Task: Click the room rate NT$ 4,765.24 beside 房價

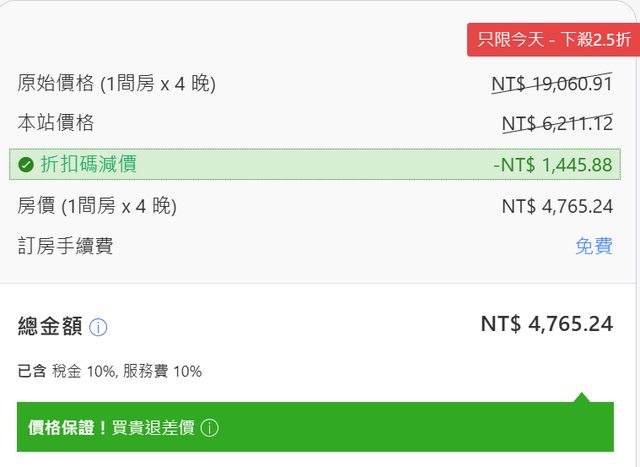Action: [557, 206]
